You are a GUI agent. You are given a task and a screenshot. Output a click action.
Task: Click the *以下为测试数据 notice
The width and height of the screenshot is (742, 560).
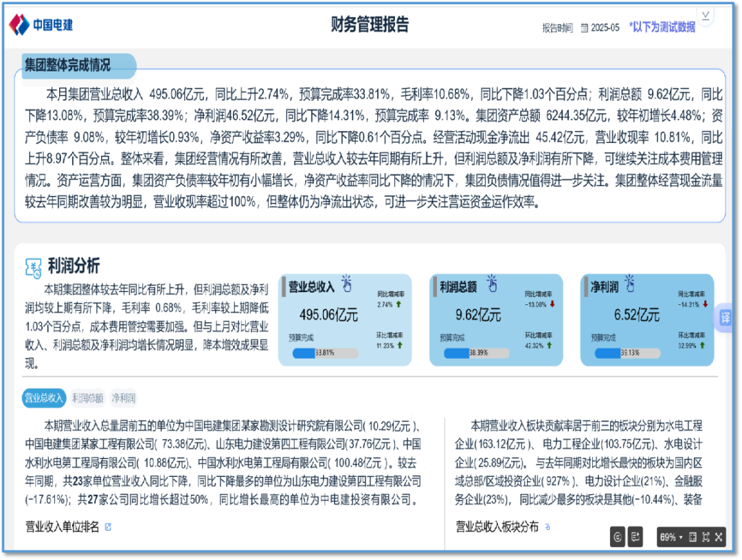(x=662, y=27)
